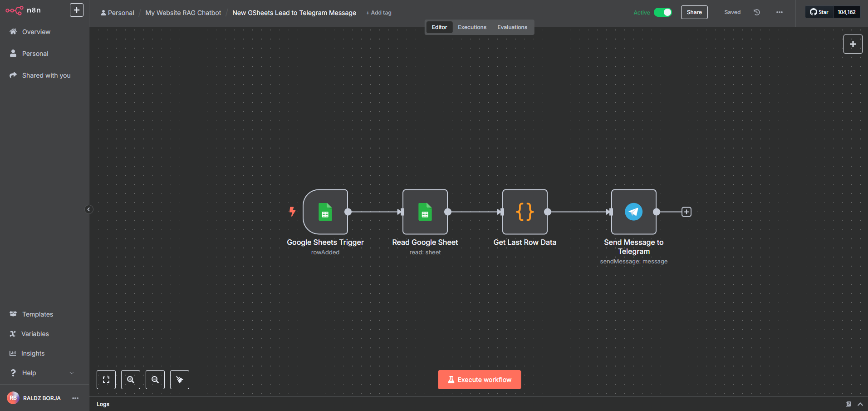
Task: Switch to the Executions tab
Action: [472, 27]
